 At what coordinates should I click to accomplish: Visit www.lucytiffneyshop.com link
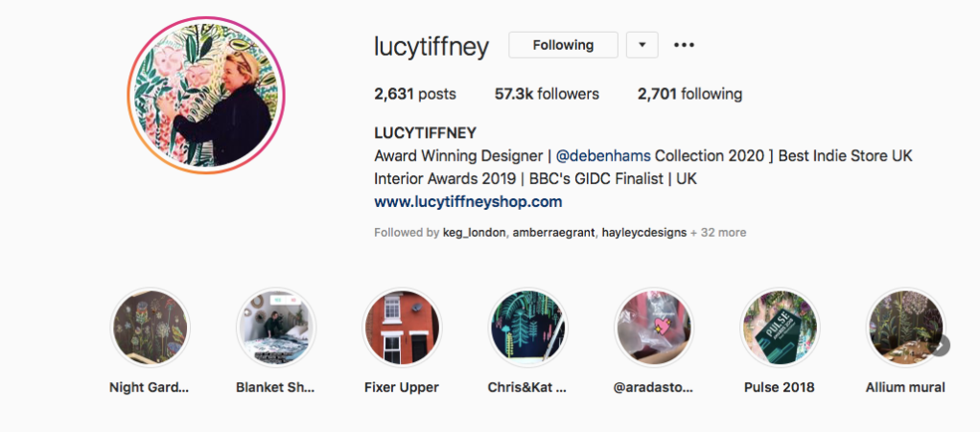click(x=468, y=202)
